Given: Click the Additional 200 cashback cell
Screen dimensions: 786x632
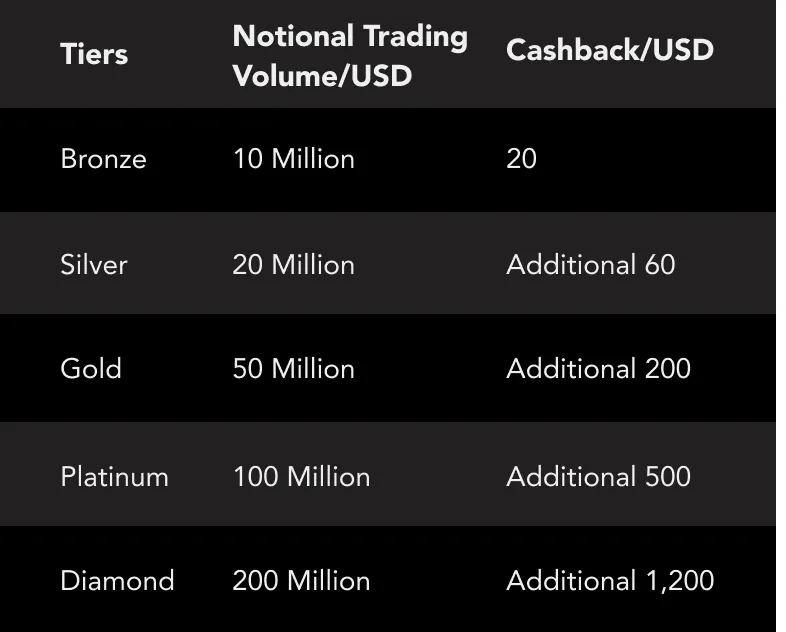Looking at the screenshot, I should point(598,369).
